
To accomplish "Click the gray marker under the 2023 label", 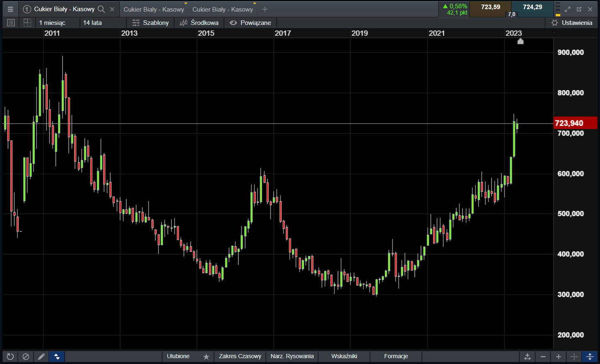I will (x=520, y=41).
